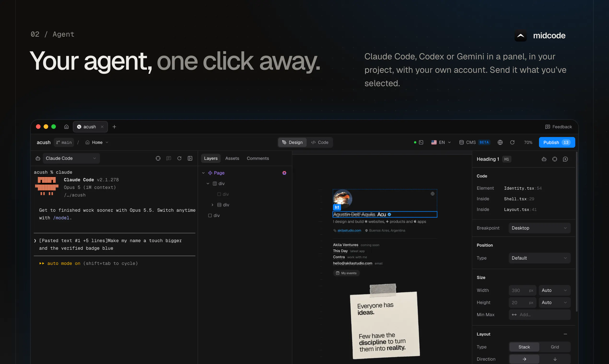The height and width of the screenshot is (364, 609).
Task: Expand the collapsed div layer with right chevron
Action: [212, 205]
